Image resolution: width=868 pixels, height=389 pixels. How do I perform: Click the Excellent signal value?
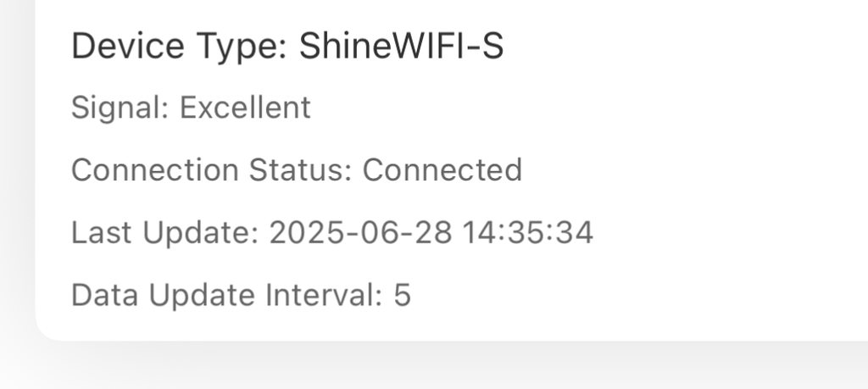pos(246,108)
